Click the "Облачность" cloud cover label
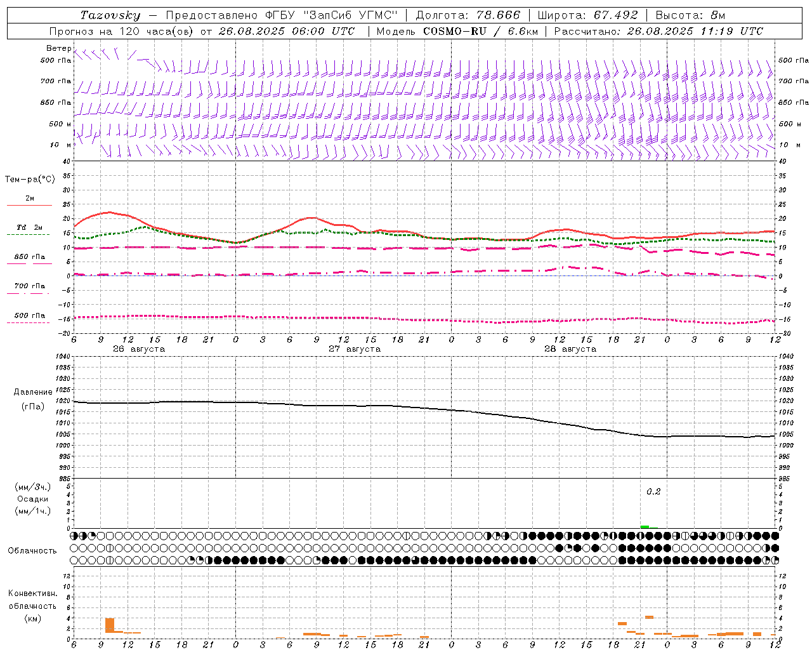This screenshot has height=650, width=812. tap(32, 551)
